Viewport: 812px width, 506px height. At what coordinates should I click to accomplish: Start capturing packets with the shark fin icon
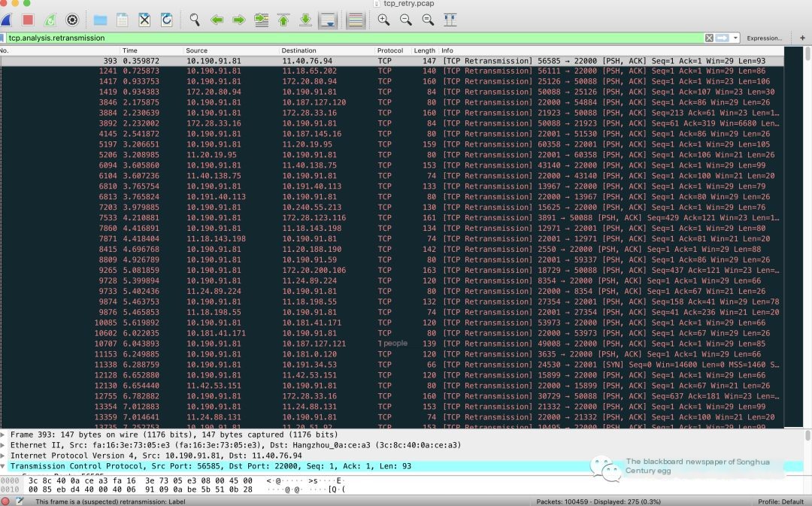tap(6, 20)
